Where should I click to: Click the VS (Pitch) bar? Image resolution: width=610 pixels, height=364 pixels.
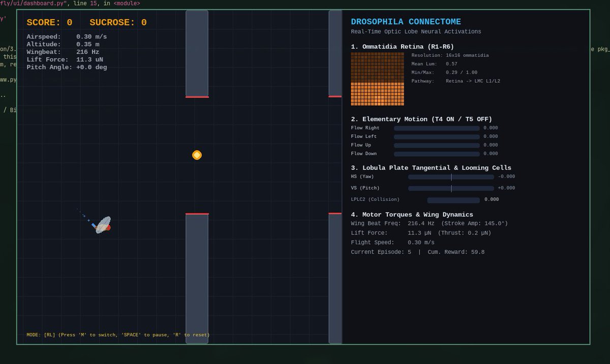[451, 188]
